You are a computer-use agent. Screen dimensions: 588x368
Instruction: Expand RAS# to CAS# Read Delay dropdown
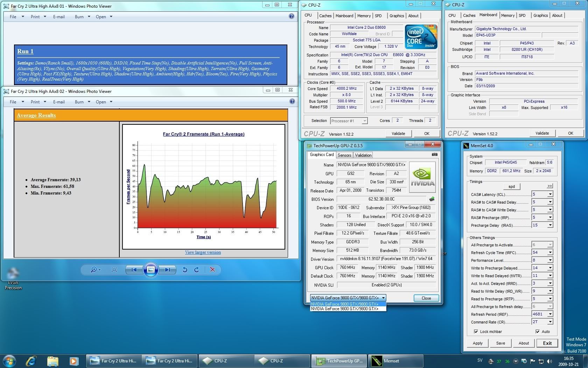[550, 202]
